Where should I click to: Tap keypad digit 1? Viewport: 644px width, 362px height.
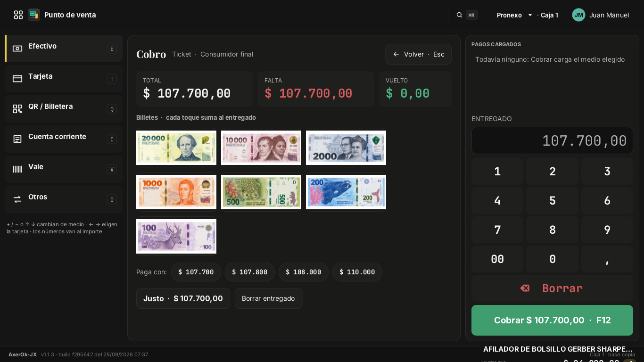[497, 172]
